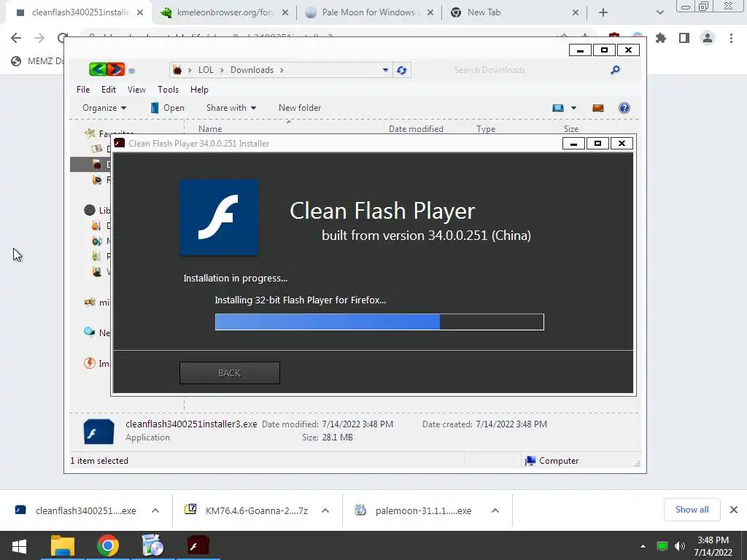Open the View menu in Explorer

[136, 90]
